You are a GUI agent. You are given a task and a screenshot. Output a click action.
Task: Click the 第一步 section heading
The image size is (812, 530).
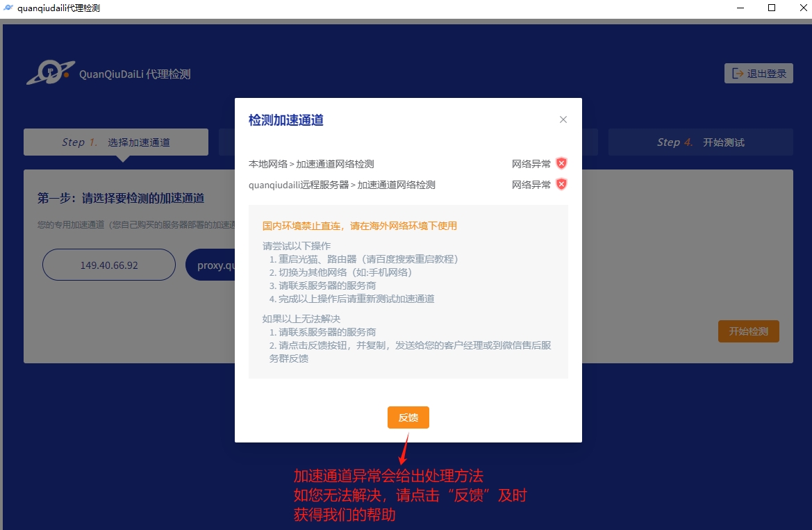pos(121,199)
